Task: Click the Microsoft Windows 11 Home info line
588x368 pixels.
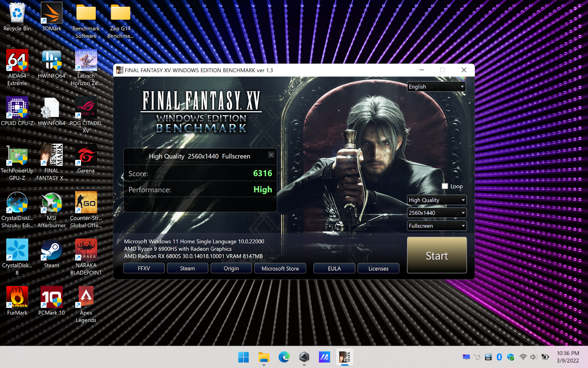Action: 194,241
